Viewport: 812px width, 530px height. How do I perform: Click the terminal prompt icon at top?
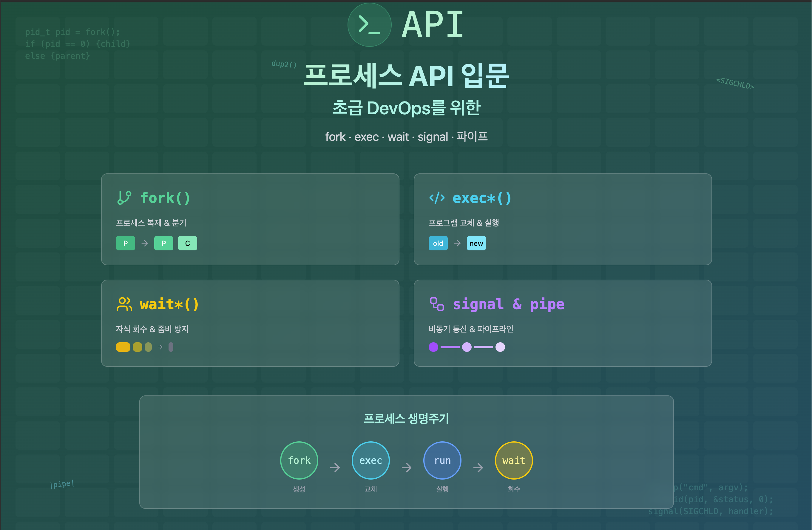pyautogui.click(x=369, y=25)
